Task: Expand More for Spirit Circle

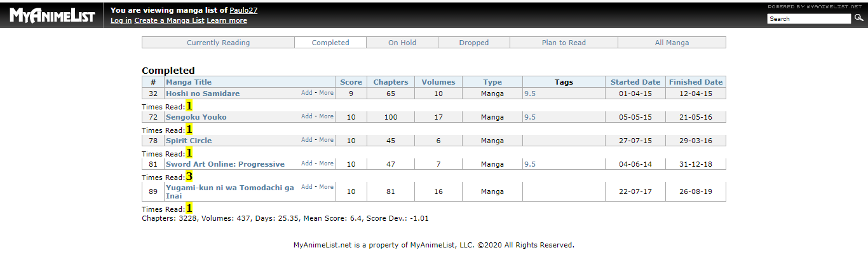Action: 326,140
